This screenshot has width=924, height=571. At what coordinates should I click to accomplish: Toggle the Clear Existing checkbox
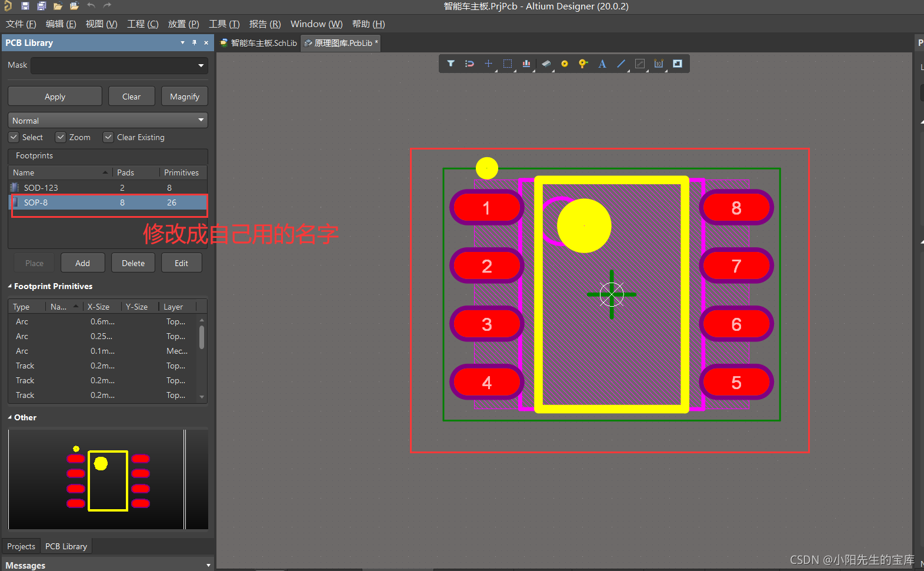(108, 137)
